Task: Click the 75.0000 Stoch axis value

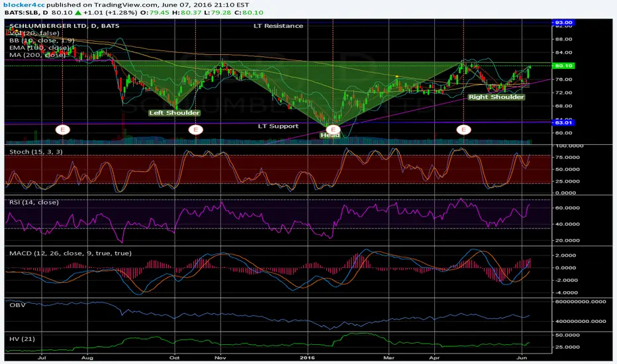Action: click(567, 158)
